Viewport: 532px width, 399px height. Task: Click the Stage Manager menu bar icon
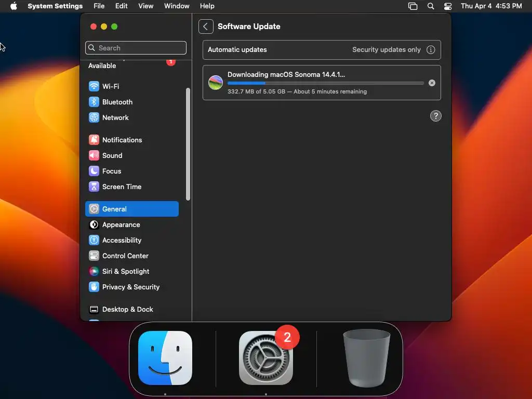tap(413, 6)
